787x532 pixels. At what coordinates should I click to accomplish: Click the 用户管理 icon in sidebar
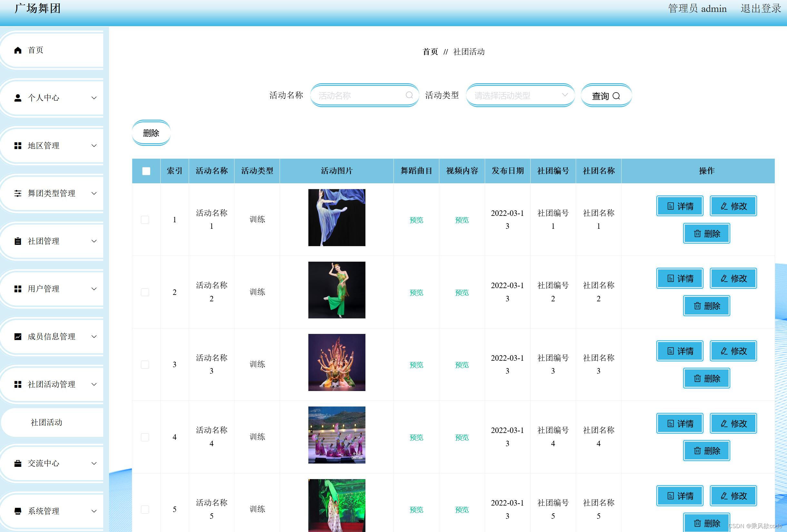(18, 289)
